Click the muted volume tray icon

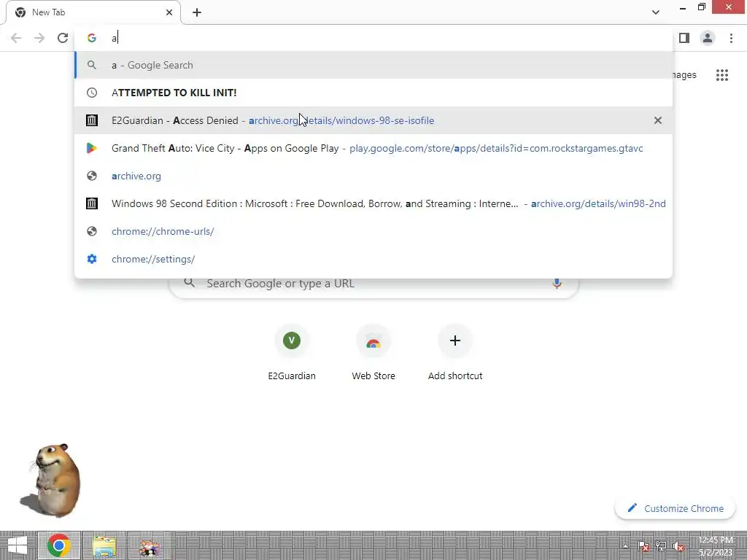(678, 546)
